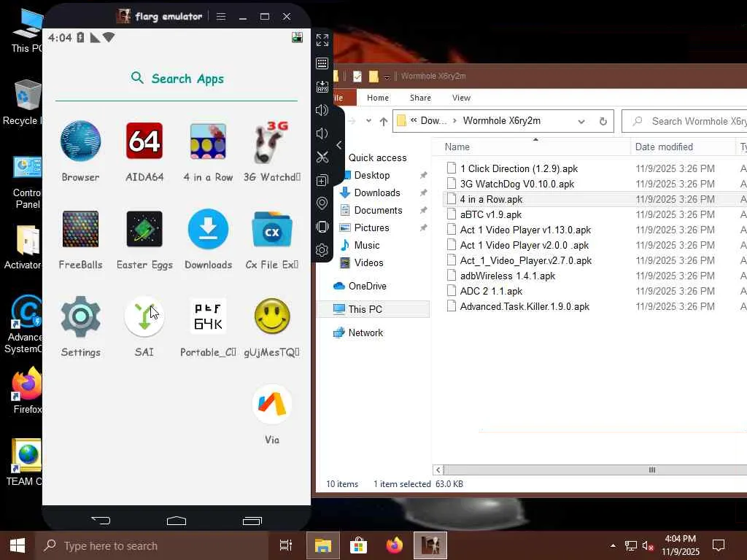Click the Explorer refresh button
The width and height of the screenshot is (747, 560).
pyautogui.click(x=603, y=122)
